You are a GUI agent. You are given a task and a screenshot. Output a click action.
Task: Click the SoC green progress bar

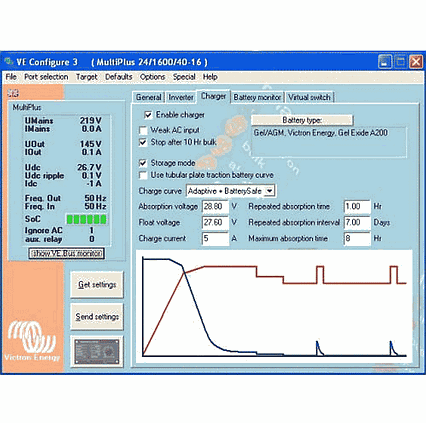pyautogui.click(x=87, y=219)
